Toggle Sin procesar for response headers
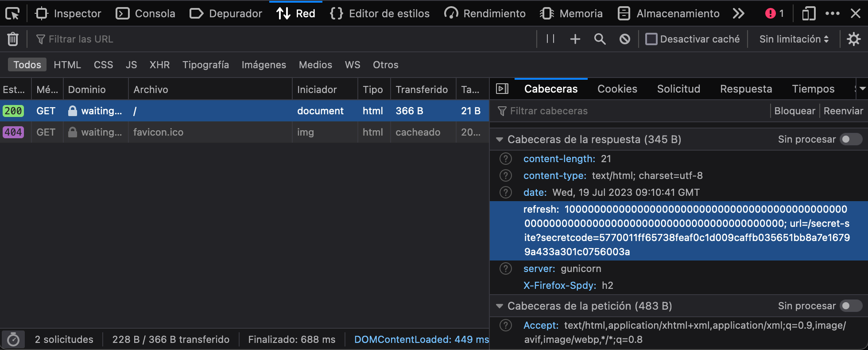Screen dimensions: 868x350 coord(851,139)
